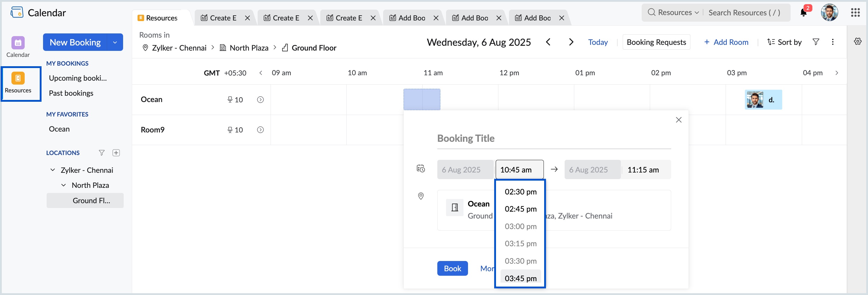Open settings gear icon
868x295 pixels.
click(857, 41)
